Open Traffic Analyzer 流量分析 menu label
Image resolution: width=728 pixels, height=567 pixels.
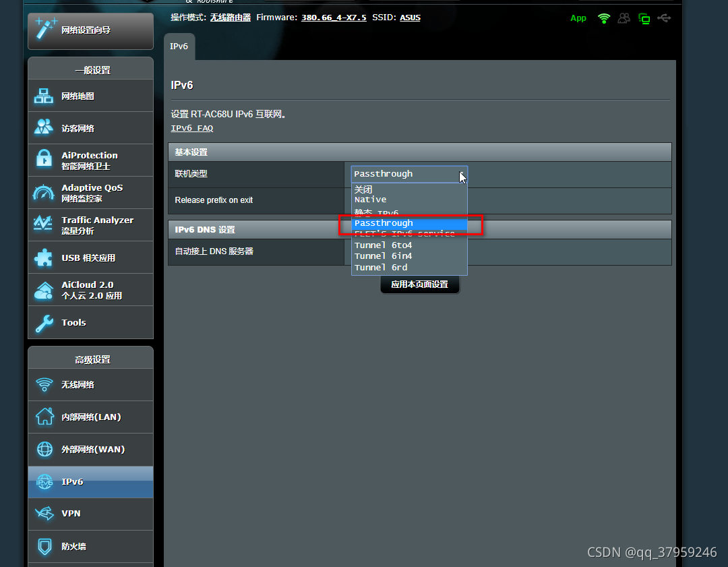click(x=98, y=225)
